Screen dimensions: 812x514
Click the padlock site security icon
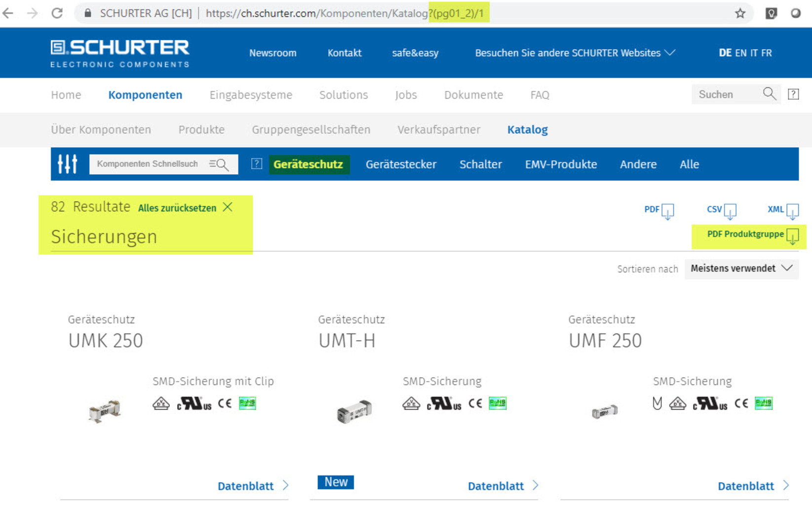pos(87,13)
